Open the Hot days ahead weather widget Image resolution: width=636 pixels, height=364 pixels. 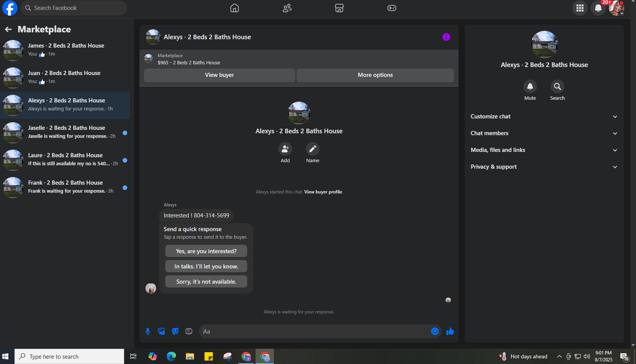click(x=523, y=356)
